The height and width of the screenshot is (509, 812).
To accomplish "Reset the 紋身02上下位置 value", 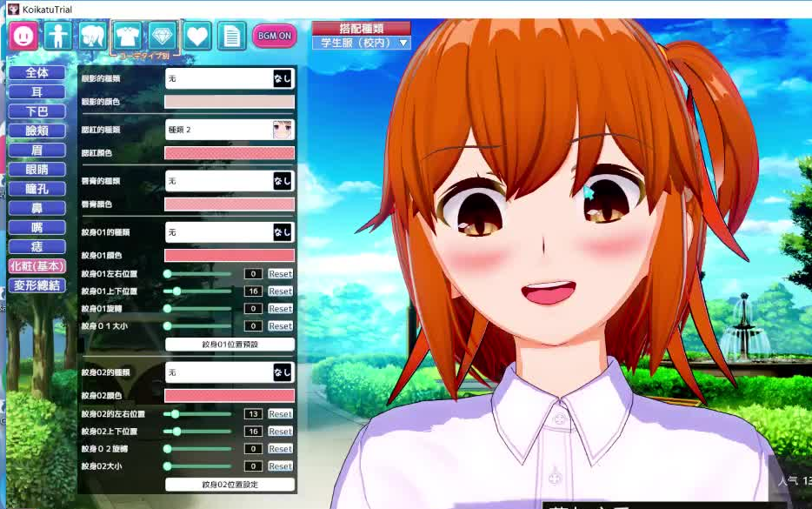I will pos(280,432).
